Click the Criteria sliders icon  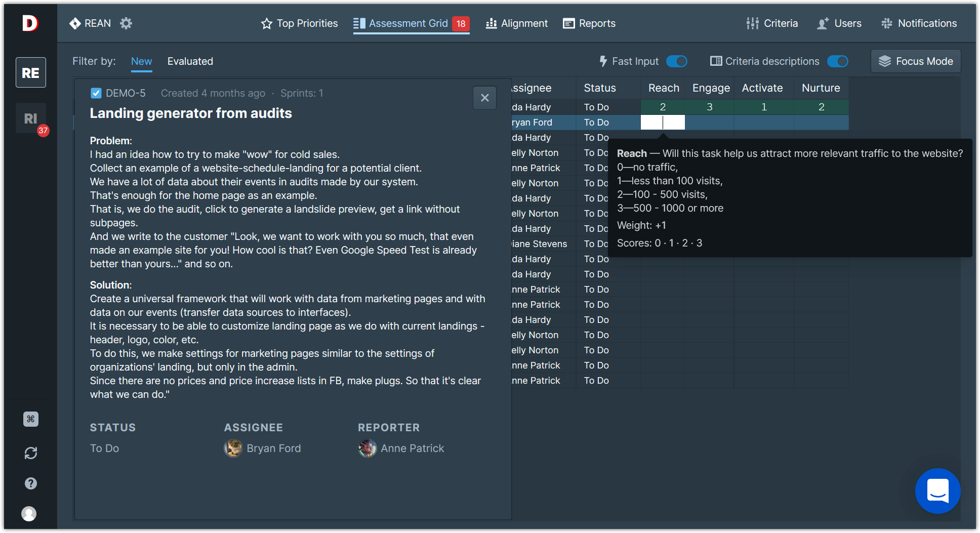pos(752,24)
